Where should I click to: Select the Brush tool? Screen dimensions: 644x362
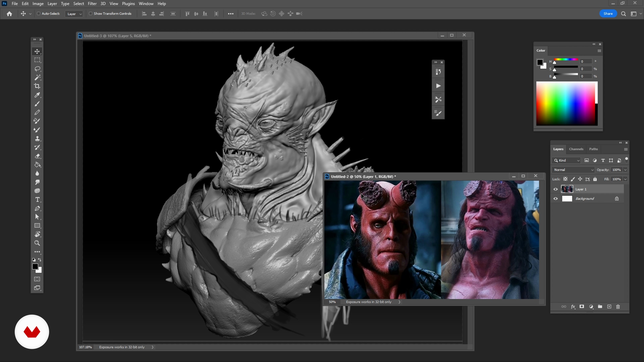pos(37,104)
